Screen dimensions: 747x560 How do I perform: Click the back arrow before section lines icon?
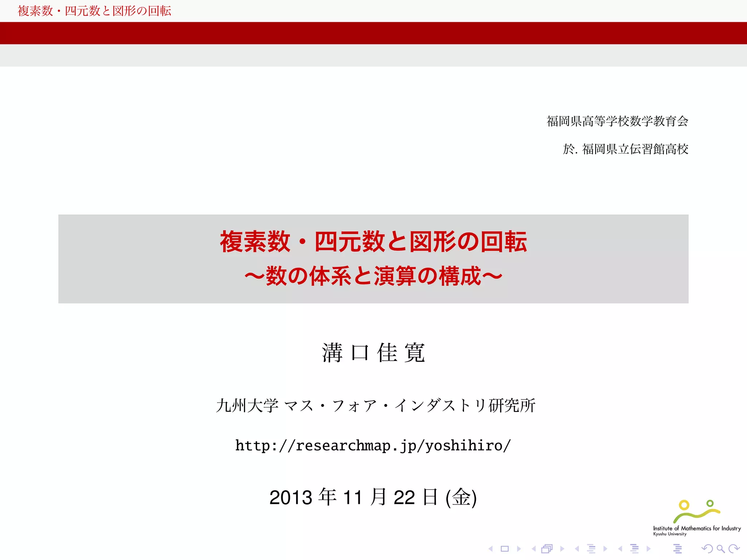[x=620, y=549]
